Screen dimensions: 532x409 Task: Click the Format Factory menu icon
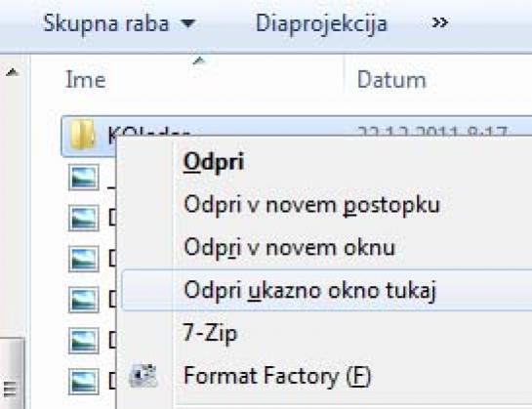tap(143, 376)
